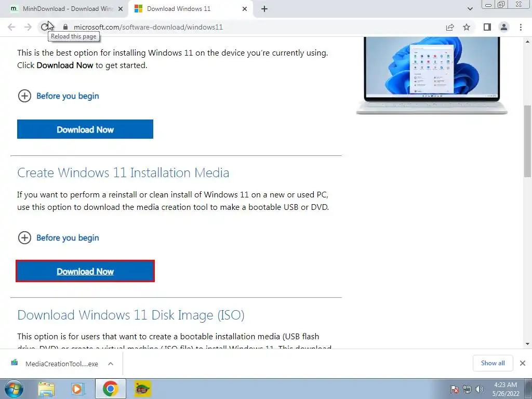Expand Before you begin under Installation Media

58,238
